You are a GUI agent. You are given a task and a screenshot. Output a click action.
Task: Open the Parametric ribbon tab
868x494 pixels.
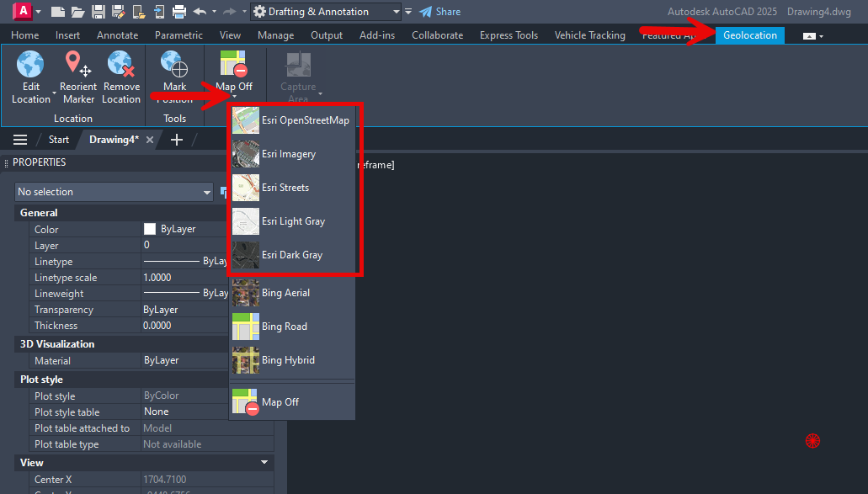point(178,35)
